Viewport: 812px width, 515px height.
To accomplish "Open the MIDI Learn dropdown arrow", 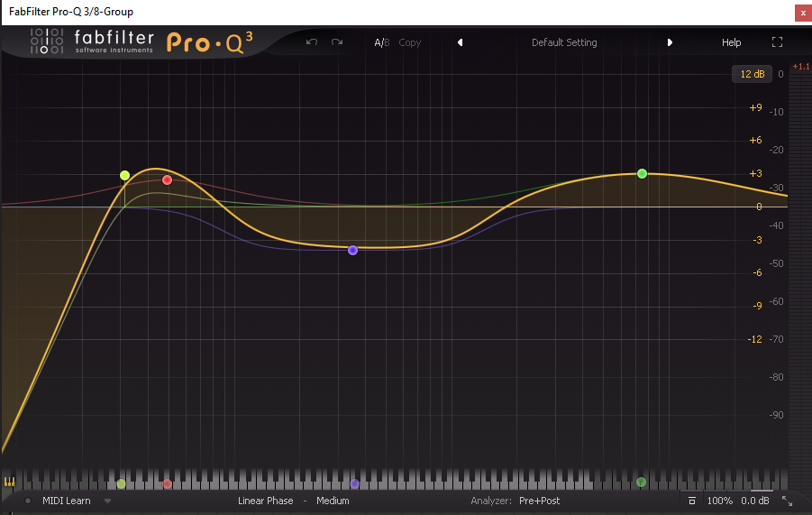I will pyautogui.click(x=108, y=501).
